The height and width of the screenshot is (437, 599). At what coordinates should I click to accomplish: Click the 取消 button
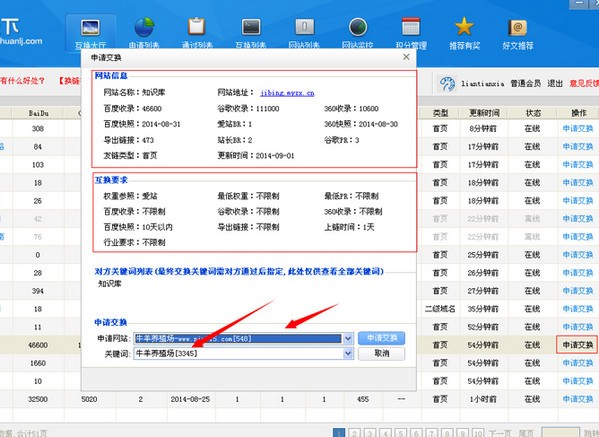(x=382, y=354)
